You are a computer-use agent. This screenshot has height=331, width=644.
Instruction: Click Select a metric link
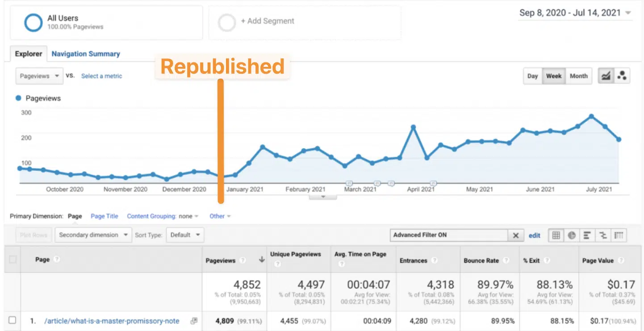click(x=101, y=76)
